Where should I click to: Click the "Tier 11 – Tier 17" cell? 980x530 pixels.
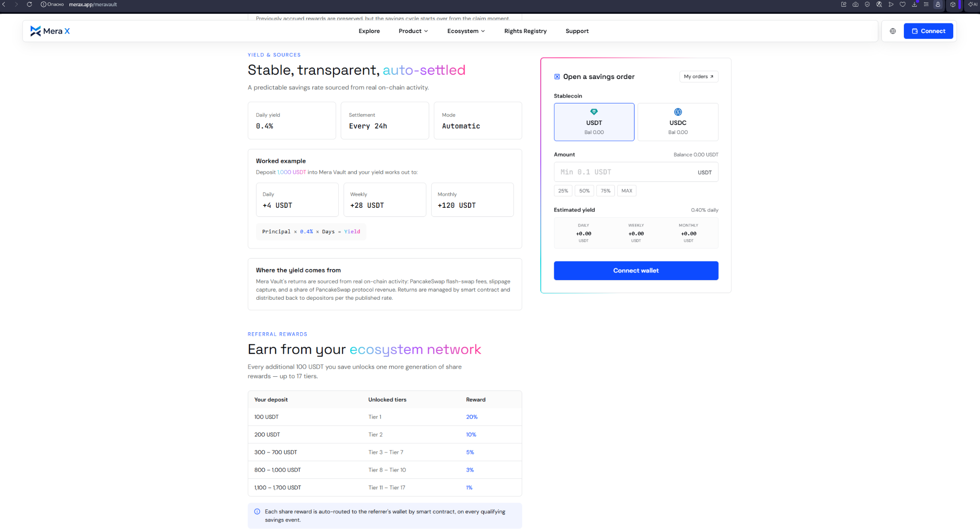(387, 488)
